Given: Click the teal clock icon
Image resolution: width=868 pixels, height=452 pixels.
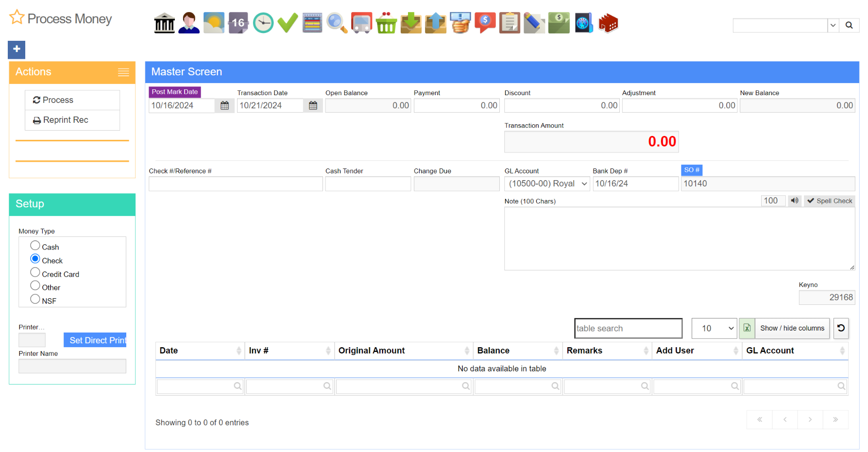Looking at the screenshot, I should [x=263, y=23].
